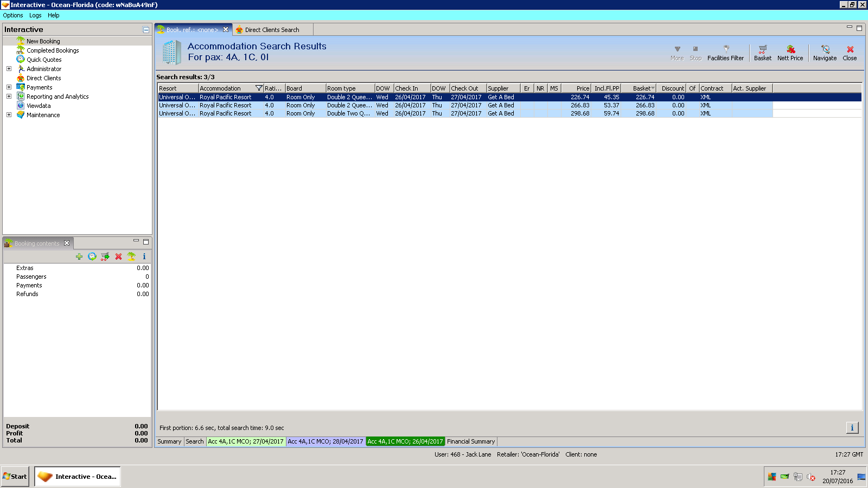Screen dimensions: 868x488
Task: Switch to the Financial Summary tab
Action: pos(471,441)
